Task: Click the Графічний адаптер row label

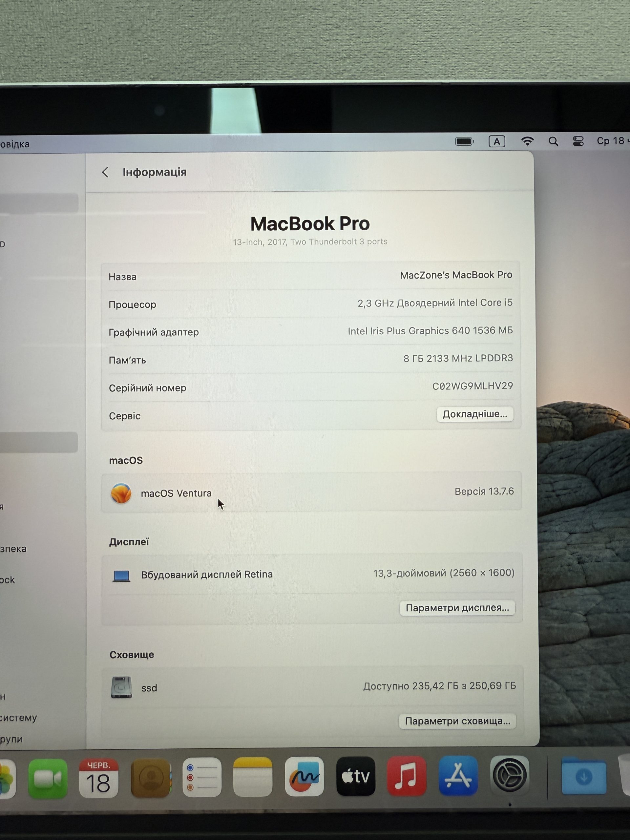Action: point(154,332)
